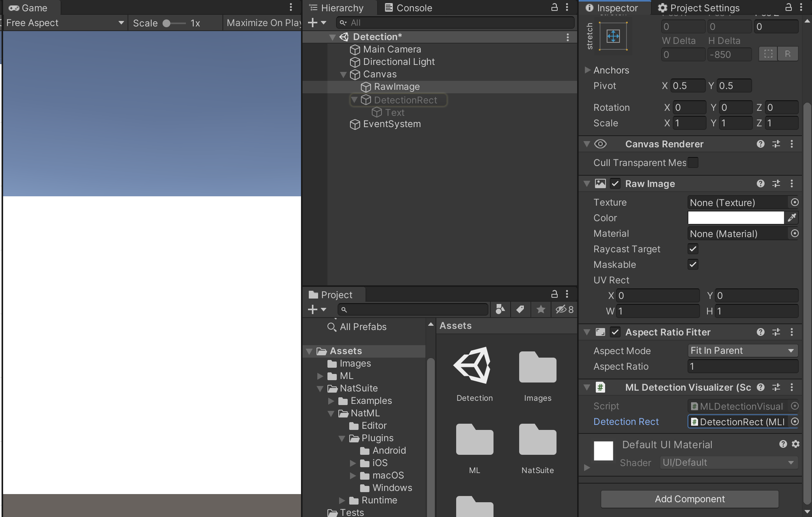Click the white Color swatch field
This screenshot has width=812, height=517.
[735, 218]
